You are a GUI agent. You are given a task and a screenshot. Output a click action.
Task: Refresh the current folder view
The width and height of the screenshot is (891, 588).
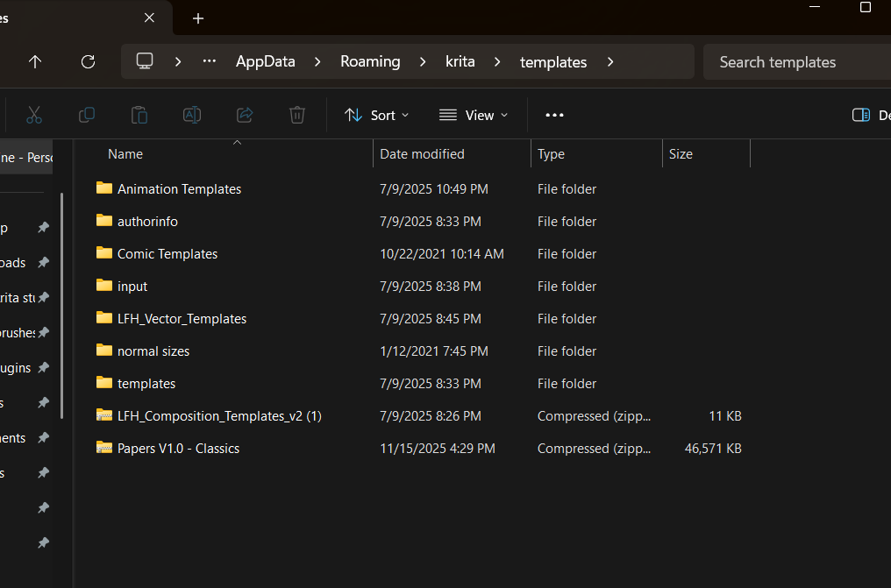[88, 61]
